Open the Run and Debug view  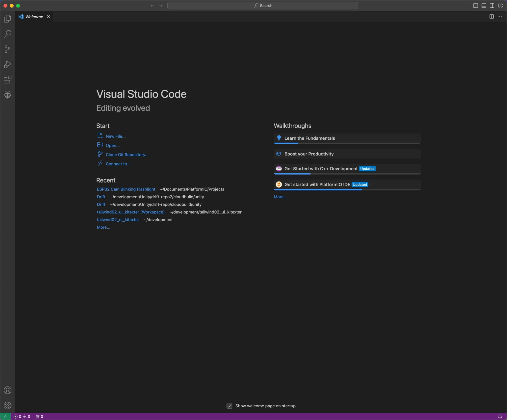pos(7,64)
